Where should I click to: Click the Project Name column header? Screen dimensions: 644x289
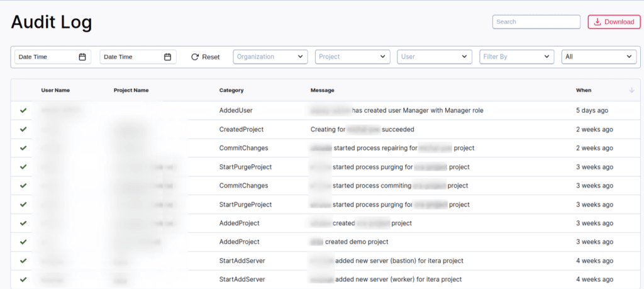[x=131, y=90]
